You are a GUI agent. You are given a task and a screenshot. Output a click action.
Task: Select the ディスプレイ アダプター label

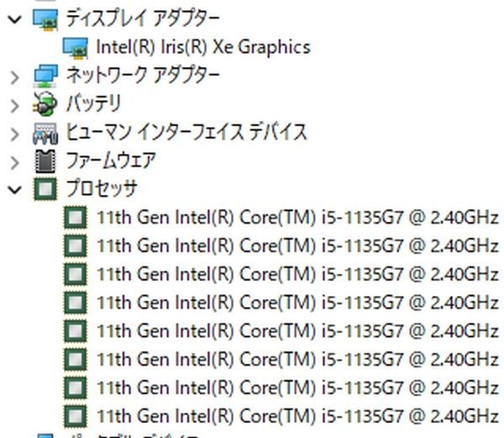143,18
